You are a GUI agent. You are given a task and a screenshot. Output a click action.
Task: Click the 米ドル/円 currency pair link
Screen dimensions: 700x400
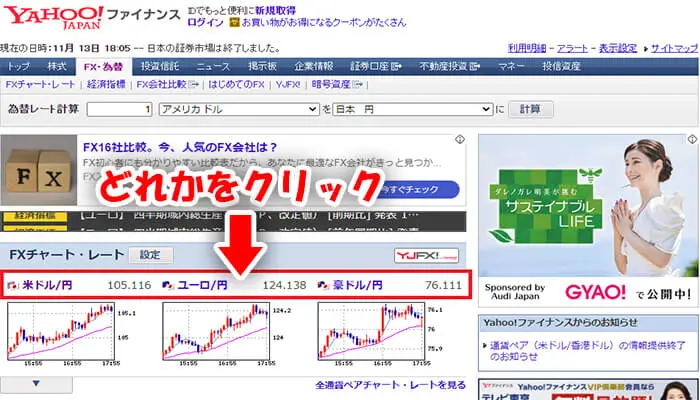click(47, 285)
